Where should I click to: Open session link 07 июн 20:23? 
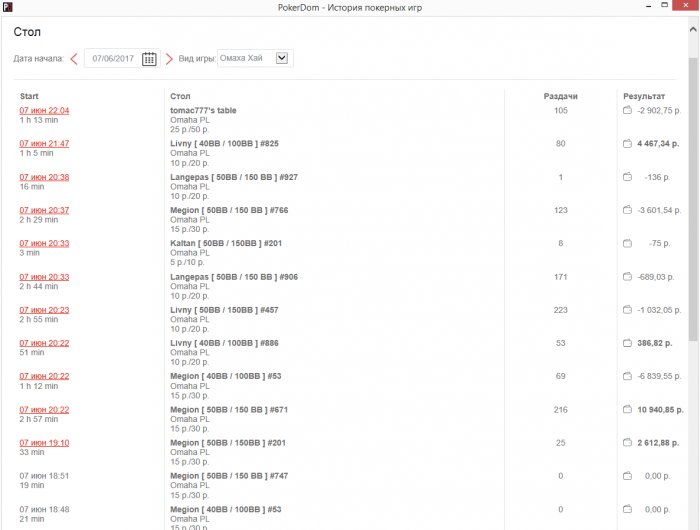(x=44, y=310)
